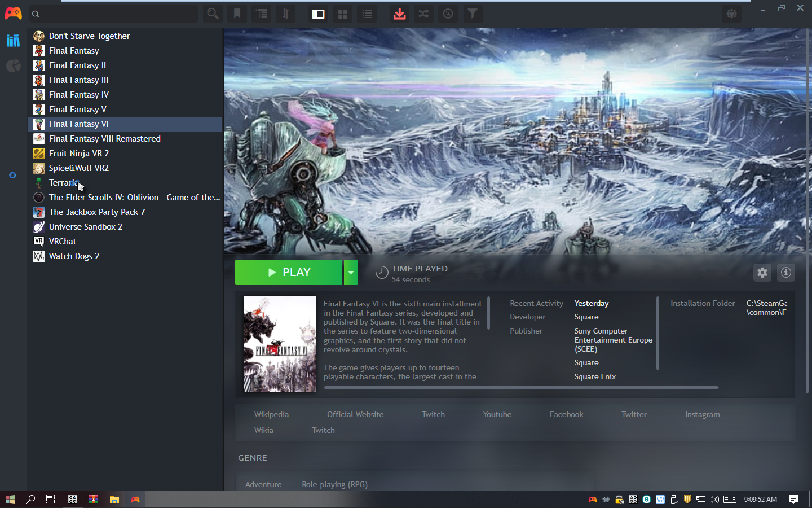
Task: Click the Playnite tray icon in system tray
Action: 592,500
